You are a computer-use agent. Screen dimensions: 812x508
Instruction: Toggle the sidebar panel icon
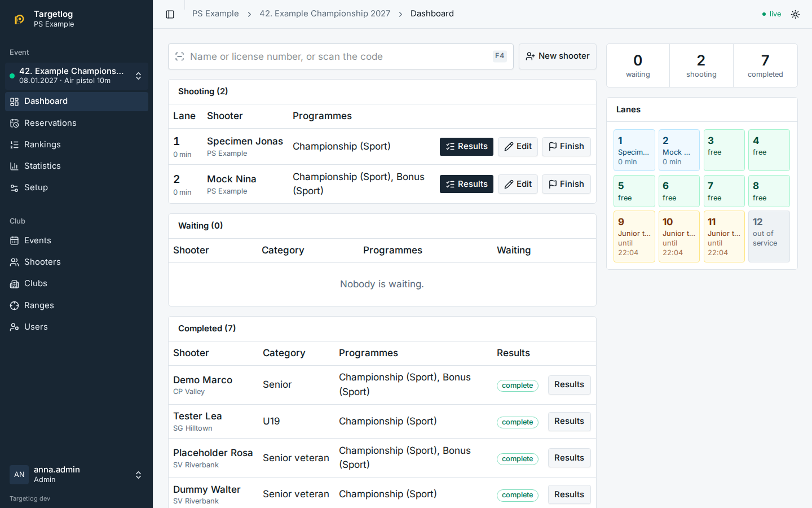tap(170, 14)
